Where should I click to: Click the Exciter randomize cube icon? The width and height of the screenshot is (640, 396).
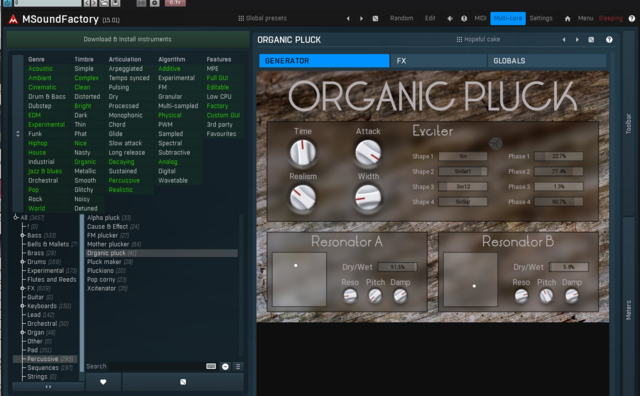pyautogui.click(x=496, y=143)
